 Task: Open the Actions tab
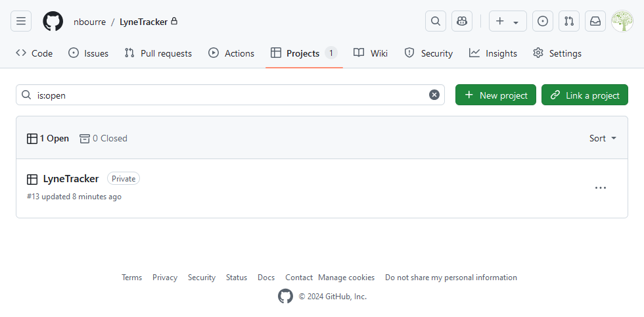[x=231, y=53]
